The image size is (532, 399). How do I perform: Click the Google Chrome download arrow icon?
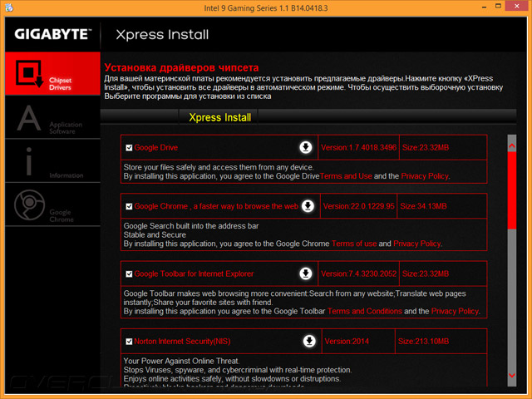point(308,206)
